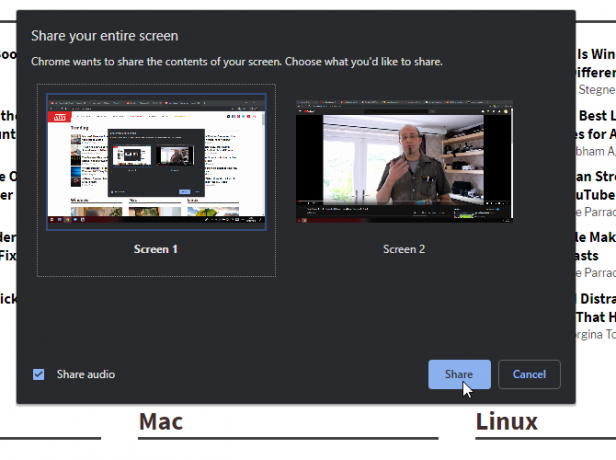Click the blue Share button

459,374
